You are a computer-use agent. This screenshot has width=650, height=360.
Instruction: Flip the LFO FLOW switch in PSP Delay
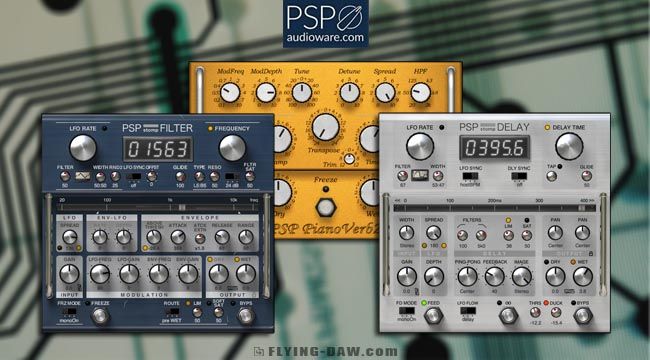click(x=468, y=310)
